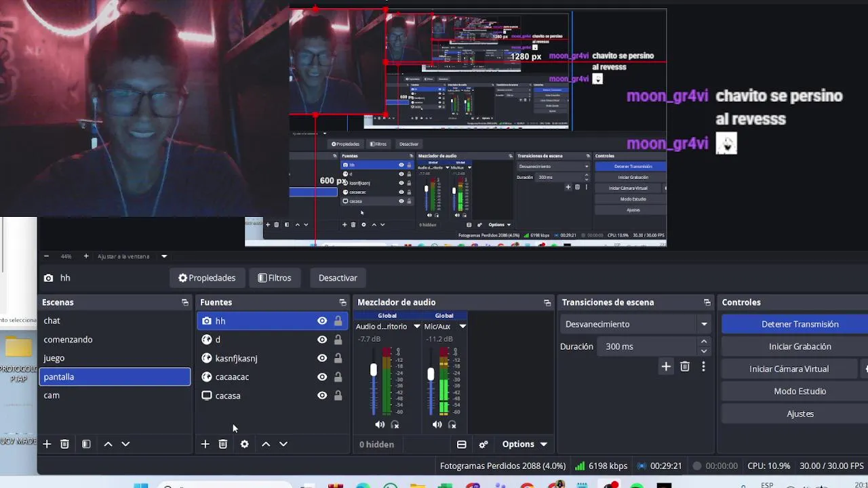This screenshot has width=868, height=488.
Task: Select the comenzando scene
Action: (115, 340)
